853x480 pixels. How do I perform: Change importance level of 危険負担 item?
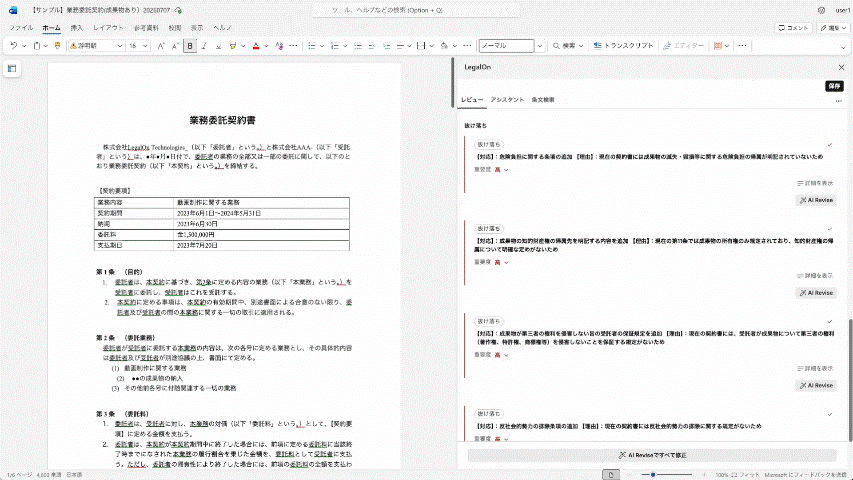click(x=501, y=170)
